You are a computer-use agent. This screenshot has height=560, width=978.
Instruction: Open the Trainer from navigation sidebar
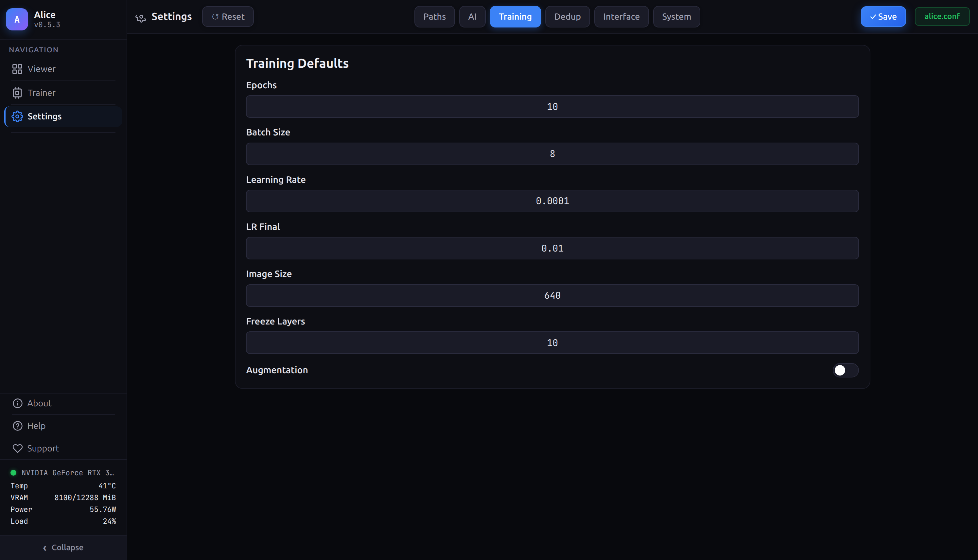coord(41,93)
